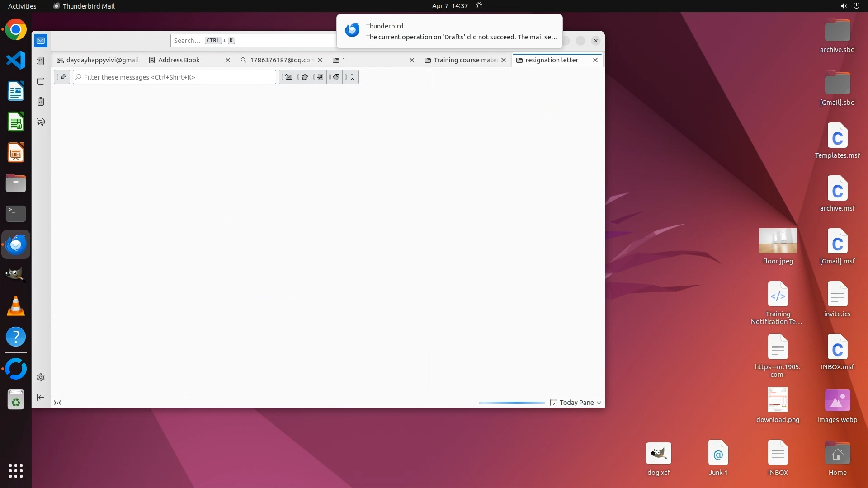Toggle the Starred messages filter

pyautogui.click(x=304, y=77)
